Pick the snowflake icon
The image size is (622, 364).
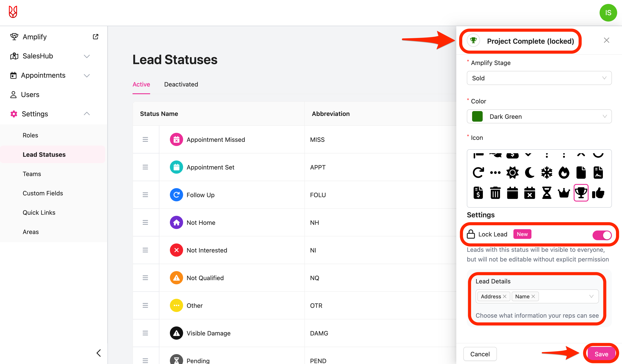[546, 172]
